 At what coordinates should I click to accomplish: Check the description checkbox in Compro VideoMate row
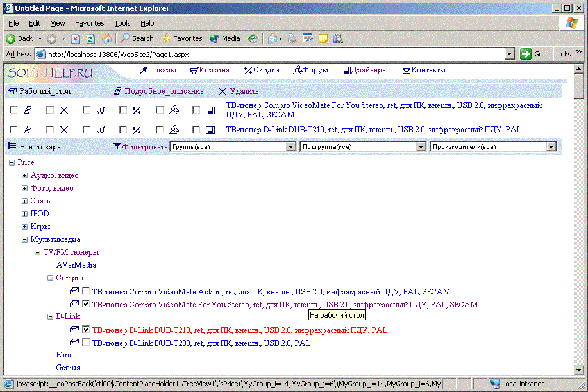(x=13, y=110)
